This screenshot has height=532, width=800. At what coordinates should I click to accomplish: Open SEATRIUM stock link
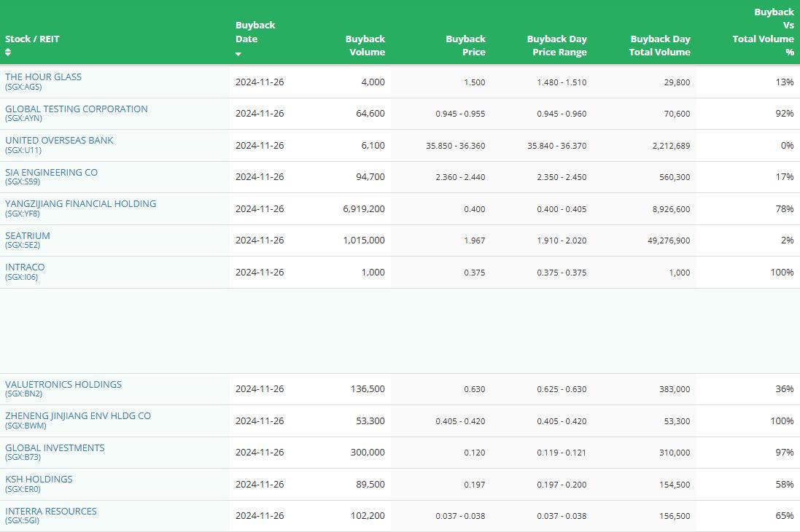[x=28, y=235]
